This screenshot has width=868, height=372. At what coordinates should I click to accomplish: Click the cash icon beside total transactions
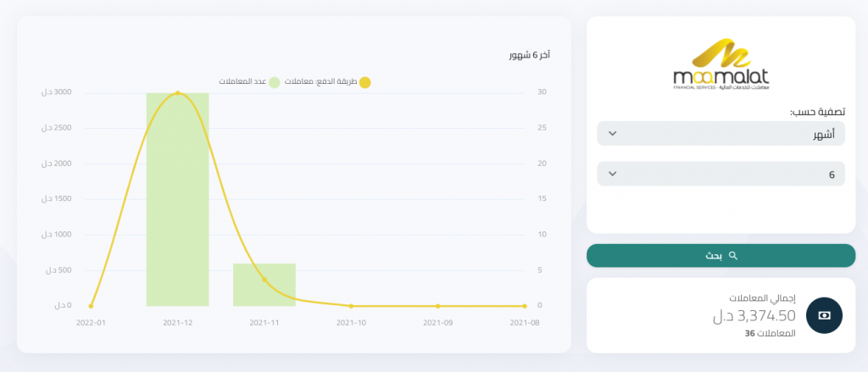click(824, 315)
